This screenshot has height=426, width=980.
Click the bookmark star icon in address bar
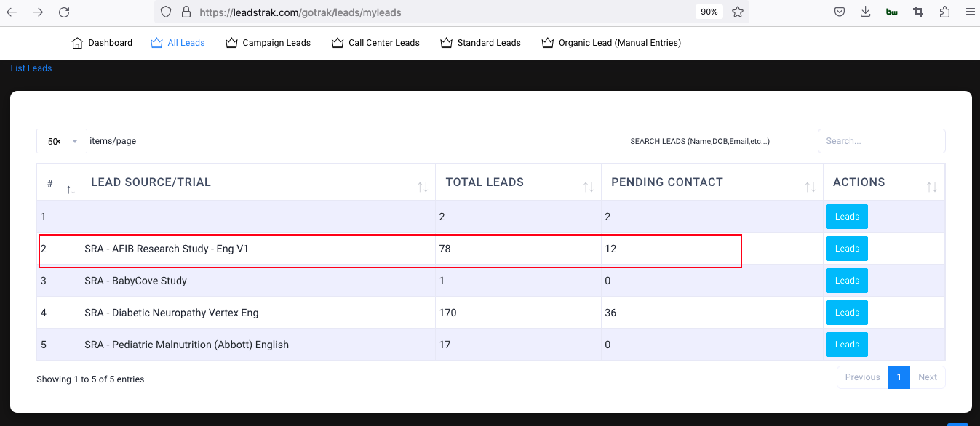(x=738, y=12)
